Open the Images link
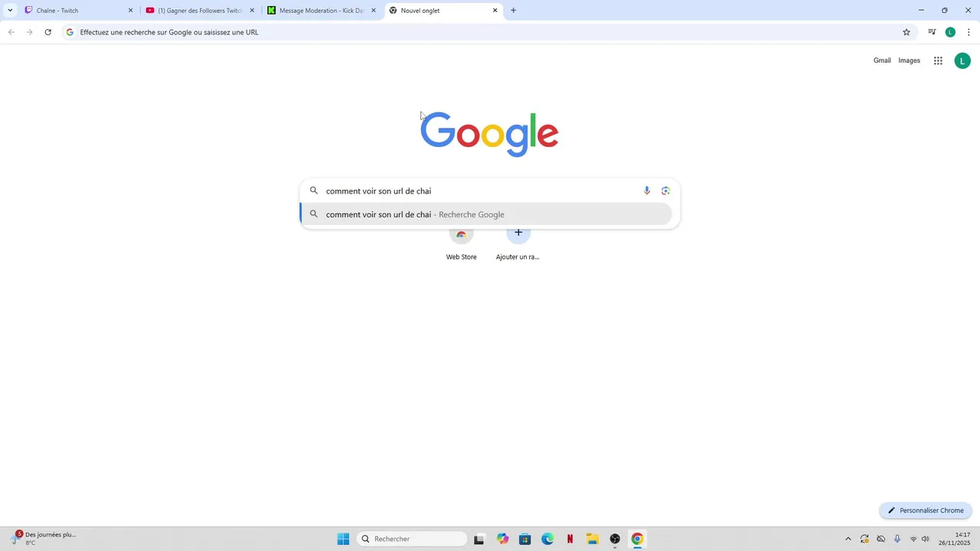 click(909, 60)
